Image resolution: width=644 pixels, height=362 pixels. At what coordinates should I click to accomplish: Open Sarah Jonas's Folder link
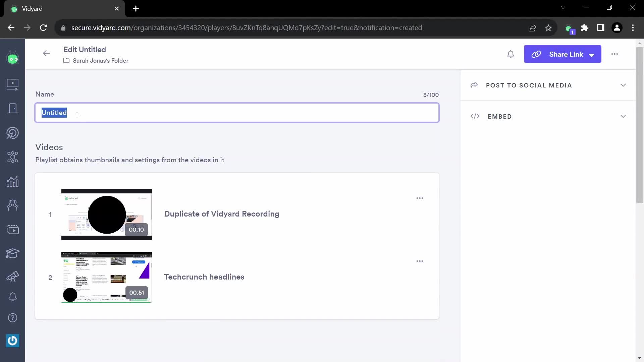[x=96, y=61]
